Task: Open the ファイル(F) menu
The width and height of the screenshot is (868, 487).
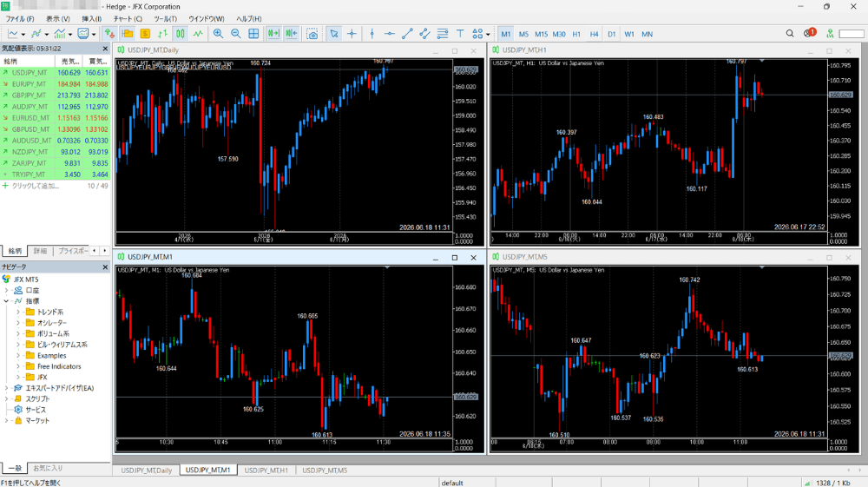Action: coord(20,19)
